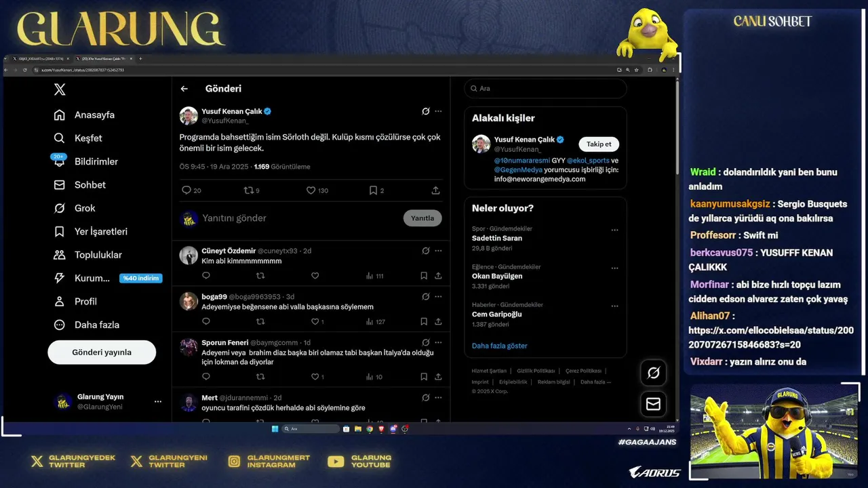The image size is (868, 488).
Task: Share main post icon
Action: (435, 190)
